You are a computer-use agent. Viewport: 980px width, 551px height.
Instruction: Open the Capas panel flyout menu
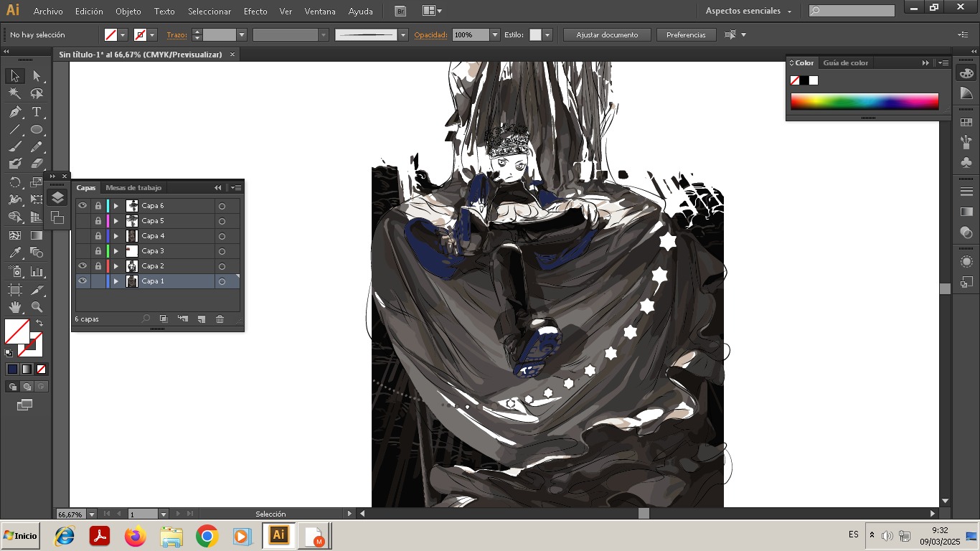pos(236,187)
